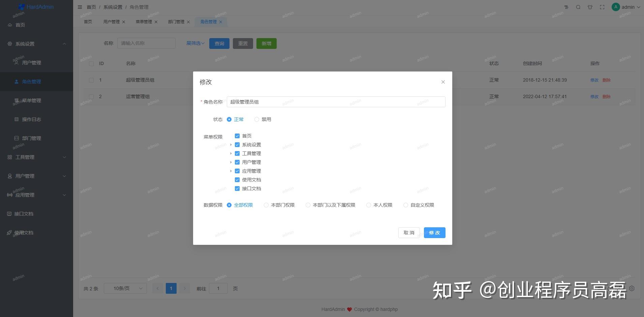
Task: Click the hamburger menu icon beside breadcrumbs
Action: click(x=80, y=7)
